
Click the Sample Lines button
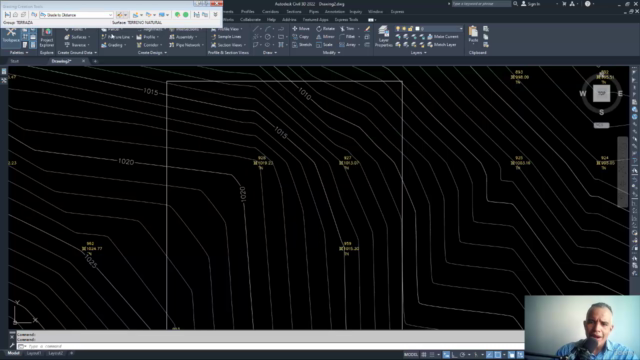(226, 37)
